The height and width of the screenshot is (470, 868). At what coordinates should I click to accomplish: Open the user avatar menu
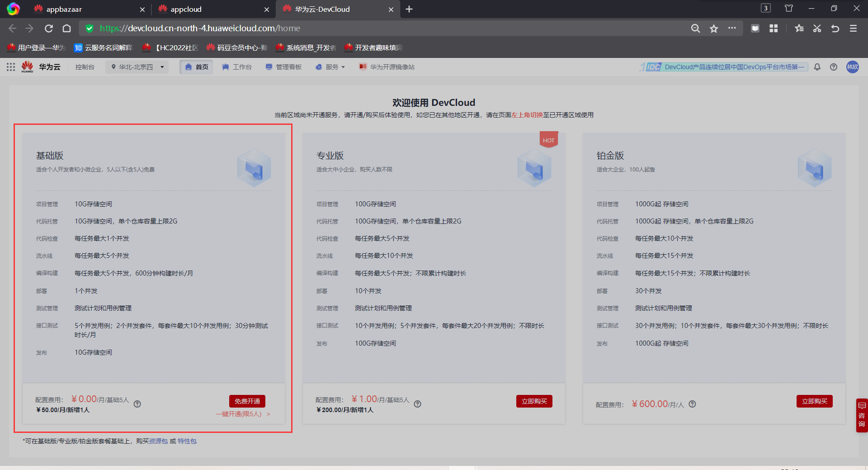click(x=853, y=67)
